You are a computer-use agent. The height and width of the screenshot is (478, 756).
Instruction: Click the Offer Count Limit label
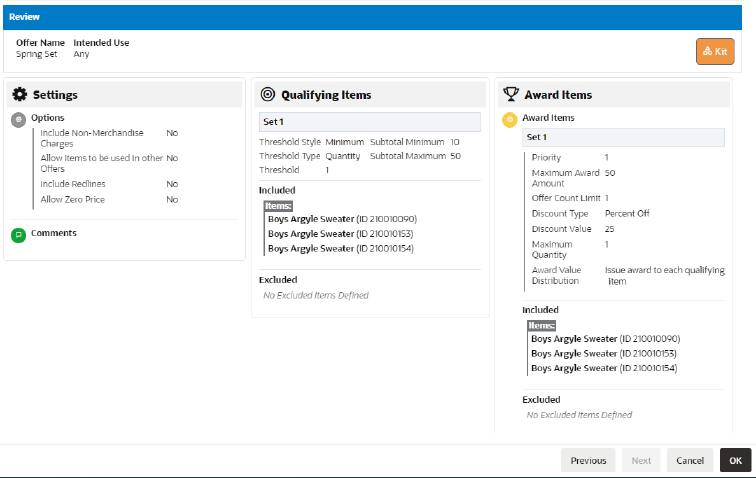click(566, 198)
